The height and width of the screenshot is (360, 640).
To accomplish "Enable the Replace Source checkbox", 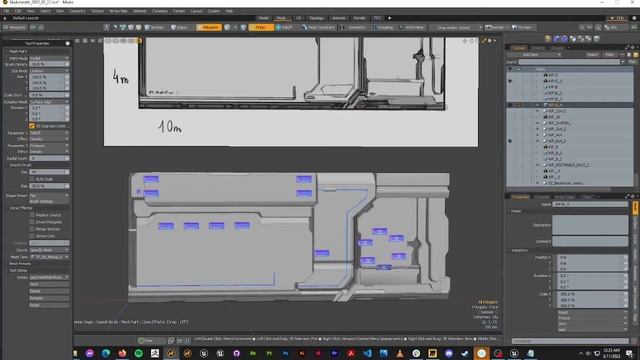I will [x=32, y=215].
